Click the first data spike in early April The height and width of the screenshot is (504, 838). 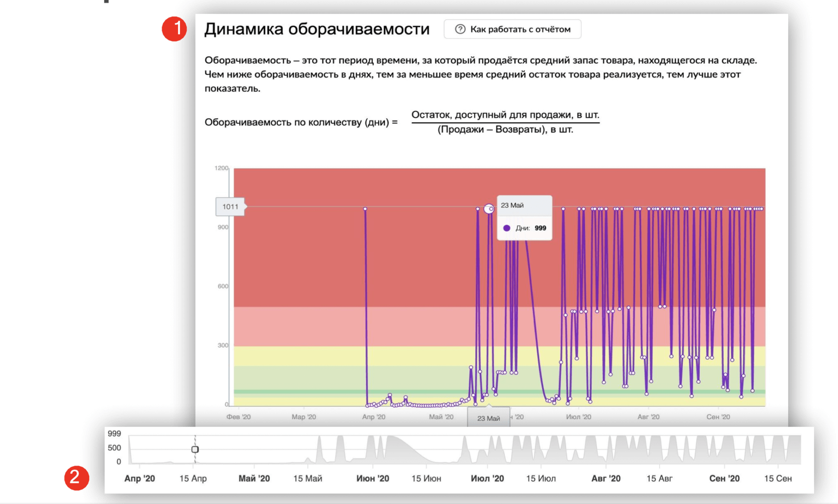[365, 209]
